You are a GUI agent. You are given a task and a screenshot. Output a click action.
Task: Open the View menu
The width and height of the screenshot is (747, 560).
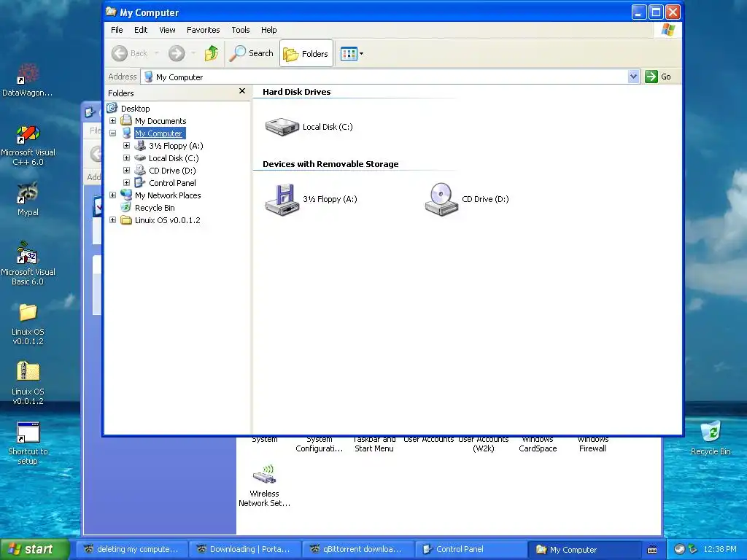click(x=167, y=30)
